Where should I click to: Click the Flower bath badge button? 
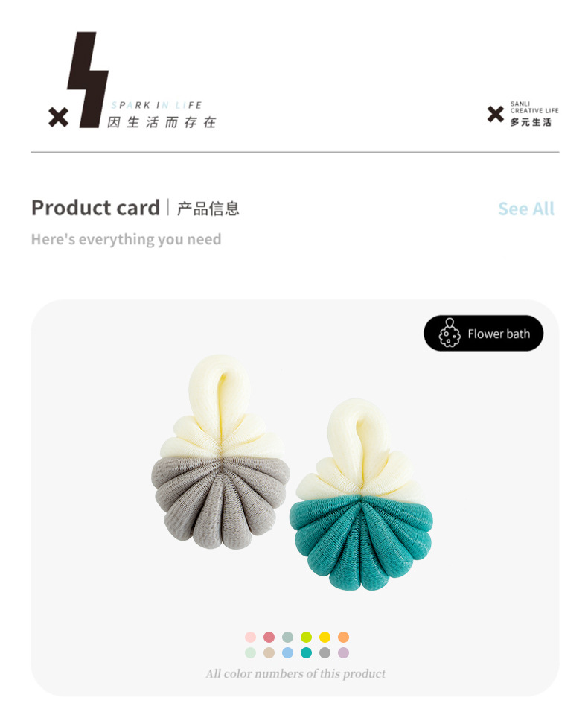(483, 334)
